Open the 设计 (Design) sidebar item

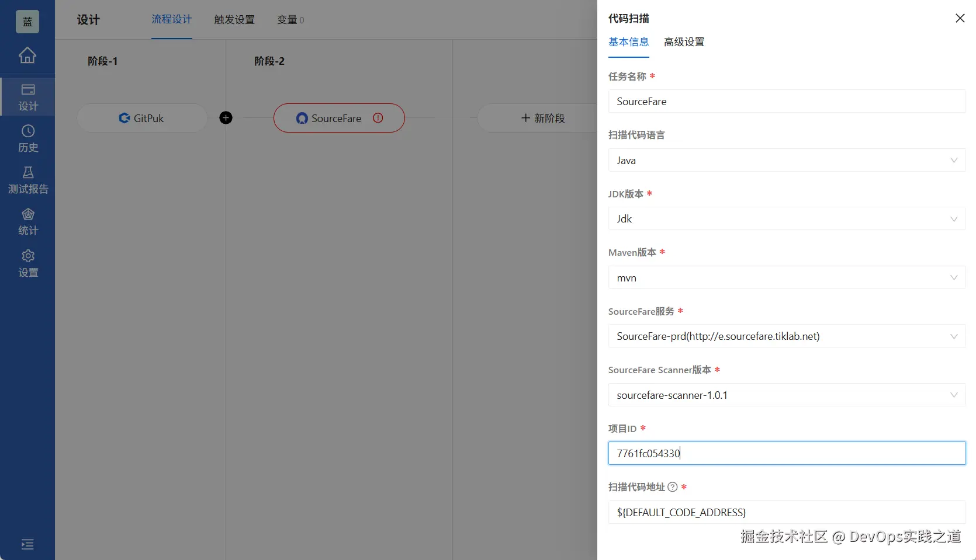coord(27,97)
